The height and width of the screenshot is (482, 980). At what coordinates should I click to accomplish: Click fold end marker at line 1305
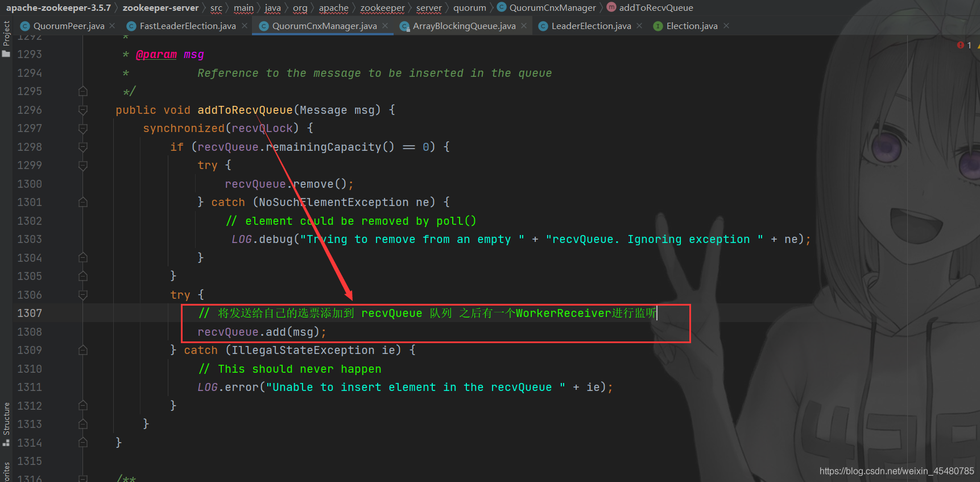click(83, 276)
